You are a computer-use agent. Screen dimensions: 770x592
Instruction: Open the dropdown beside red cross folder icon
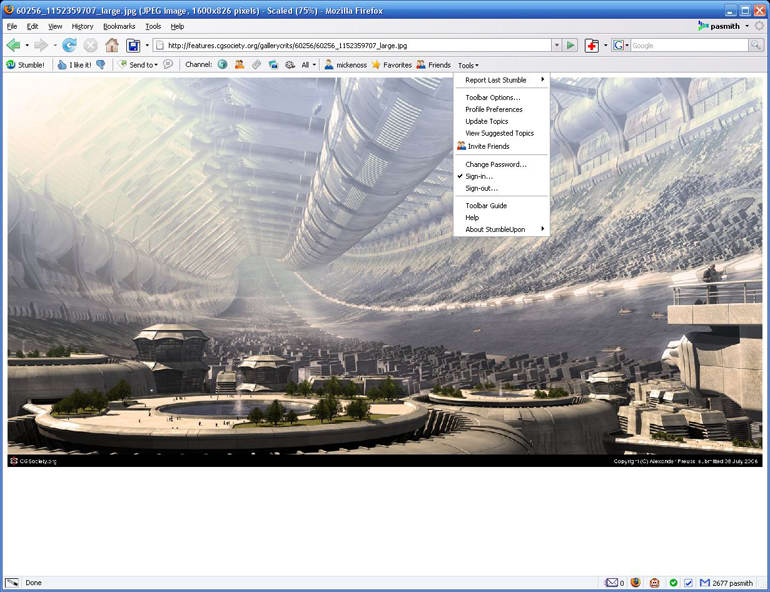tap(605, 46)
